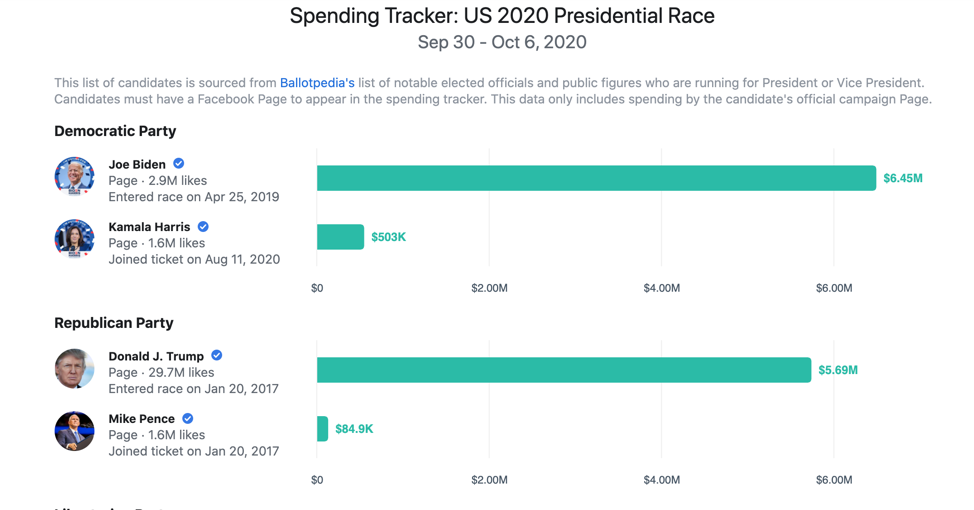Screen dimensions: 974x510
Task: Open Donald J. Trump's profile picture
Action: [74, 369]
